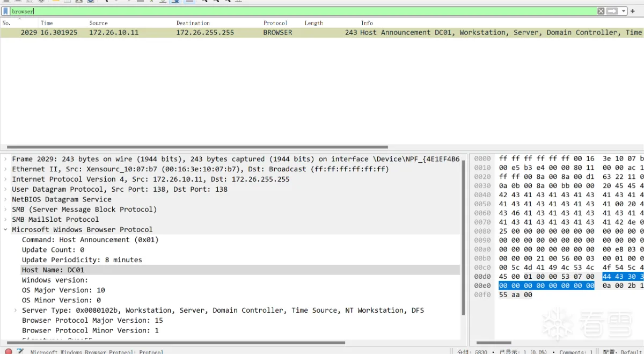Sort packet list by Protocol column
This screenshot has width=644, height=354.
pyautogui.click(x=275, y=23)
